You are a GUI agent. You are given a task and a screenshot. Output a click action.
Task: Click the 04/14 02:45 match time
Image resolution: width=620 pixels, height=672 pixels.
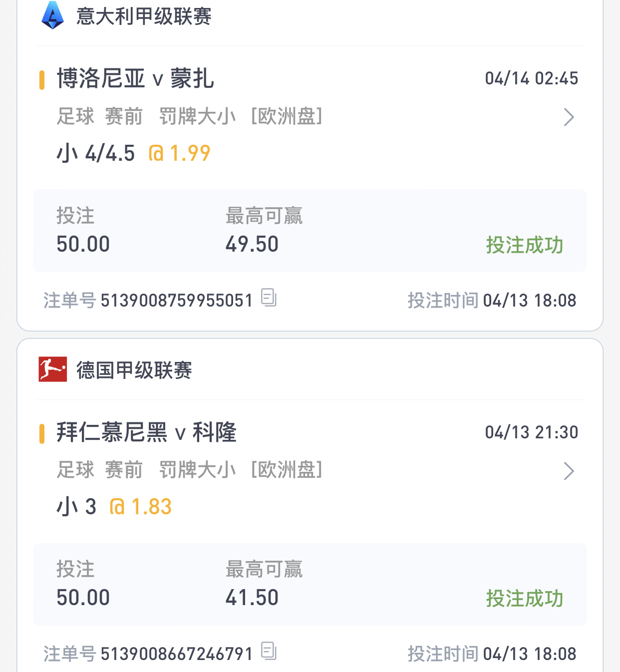pos(531,78)
